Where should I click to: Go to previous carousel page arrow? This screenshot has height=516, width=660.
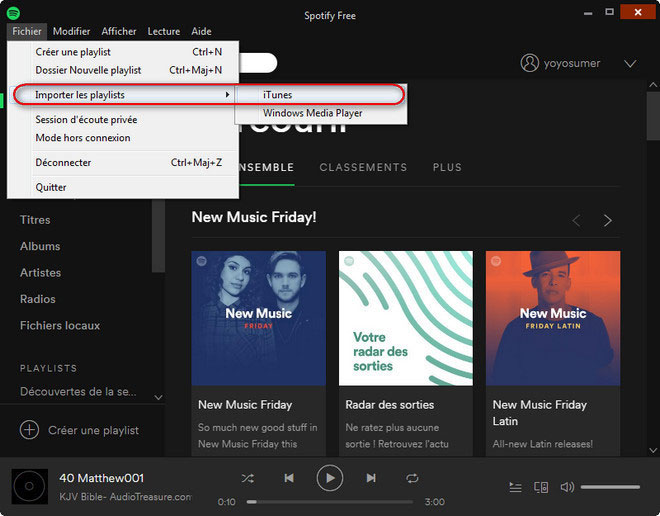coord(576,220)
